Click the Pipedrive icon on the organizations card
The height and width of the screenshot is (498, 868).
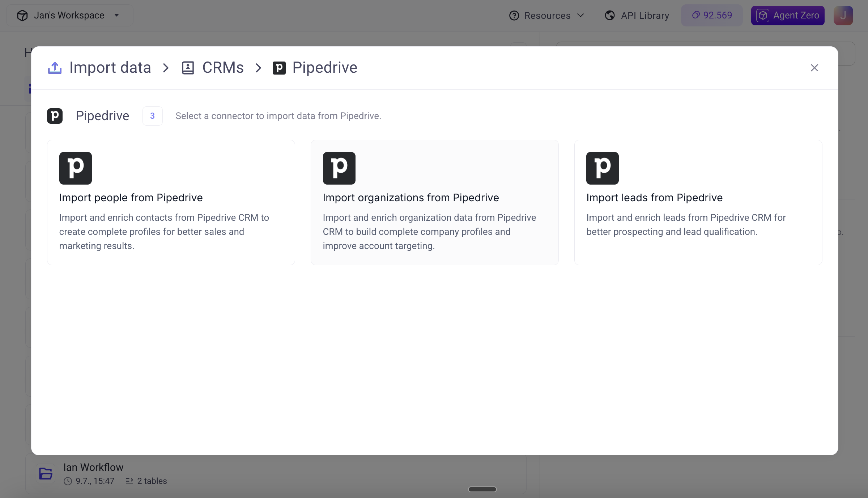tap(339, 168)
